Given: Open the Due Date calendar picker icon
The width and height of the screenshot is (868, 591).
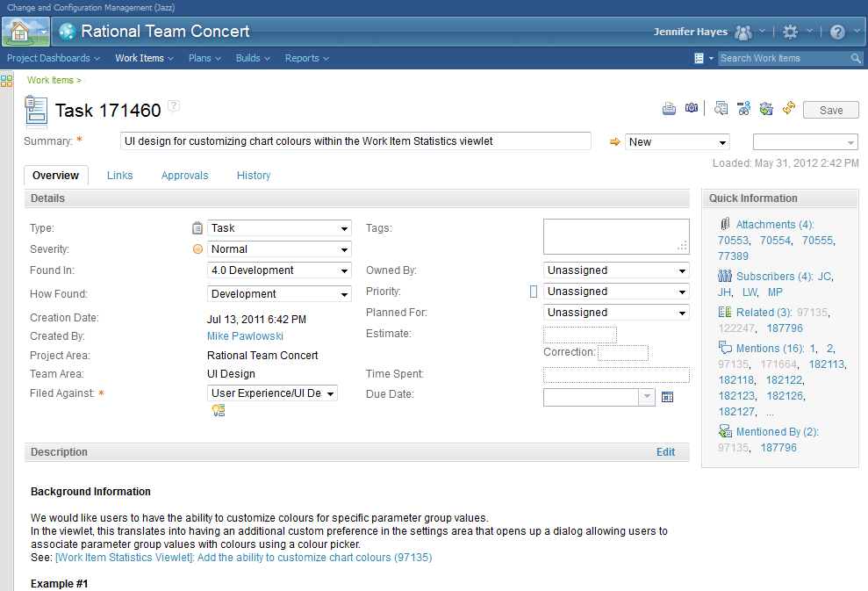Looking at the screenshot, I should [x=668, y=397].
